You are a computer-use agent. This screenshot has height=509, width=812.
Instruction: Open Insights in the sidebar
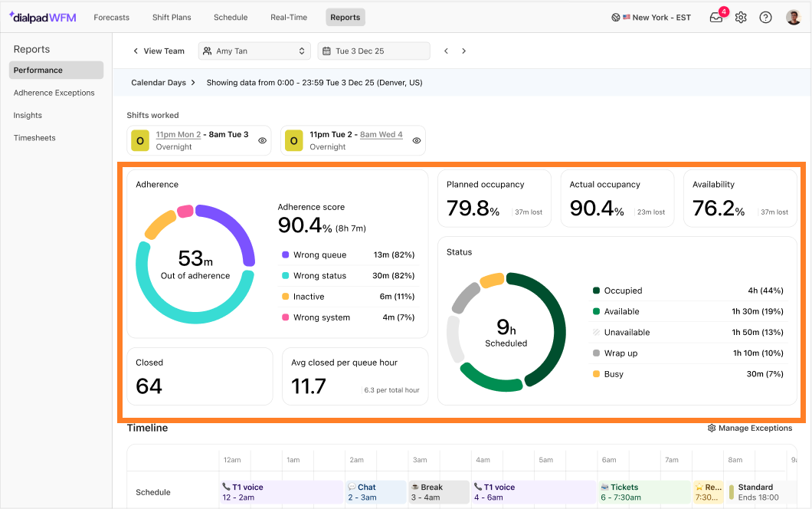[x=28, y=115]
